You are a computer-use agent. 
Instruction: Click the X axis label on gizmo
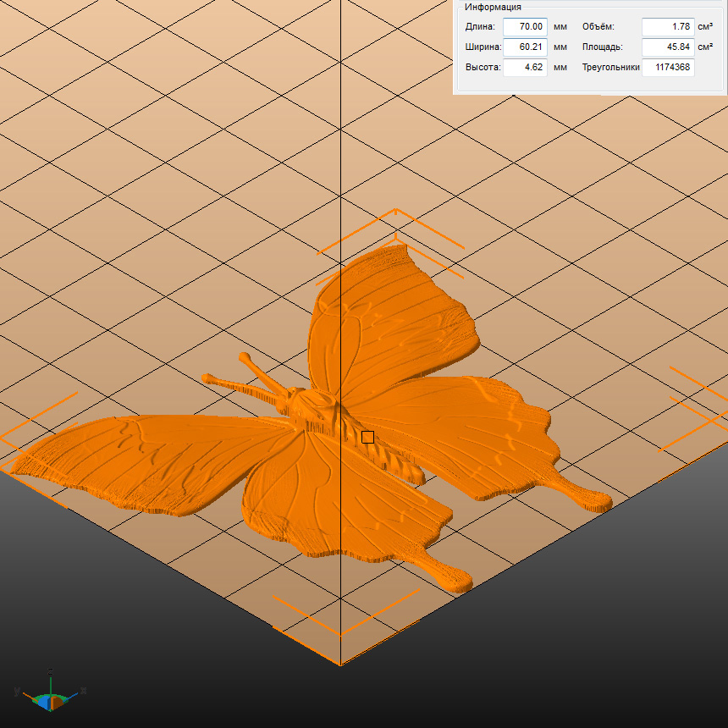coord(84,691)
